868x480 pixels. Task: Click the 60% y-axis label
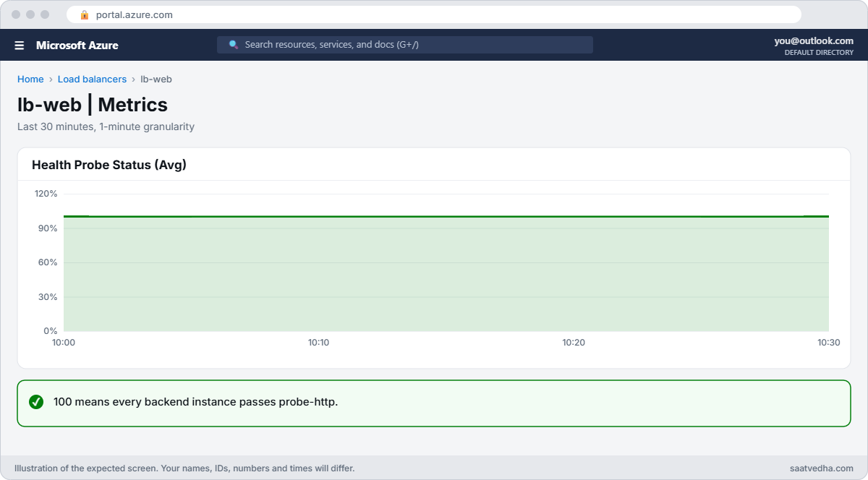point(48,262)
